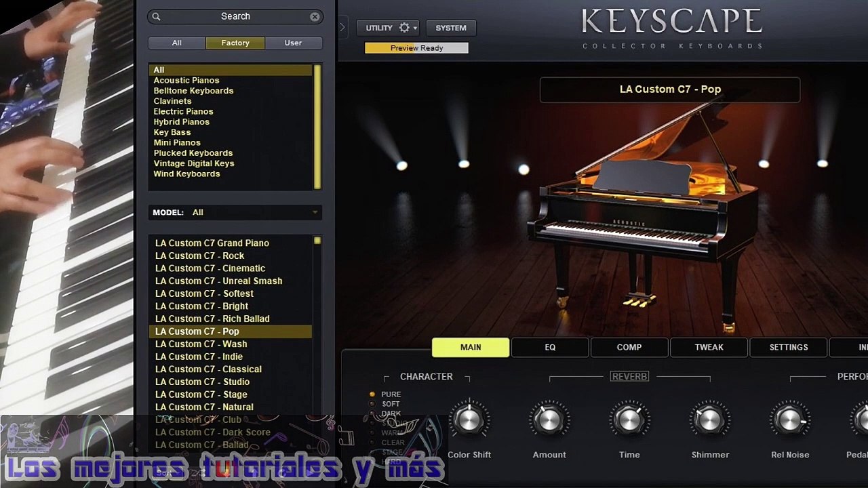Load LA Custom C7 - Wash patch
The width and height of the screenshot is (868, 488).
pyautogui.click(x=231, y=344)
